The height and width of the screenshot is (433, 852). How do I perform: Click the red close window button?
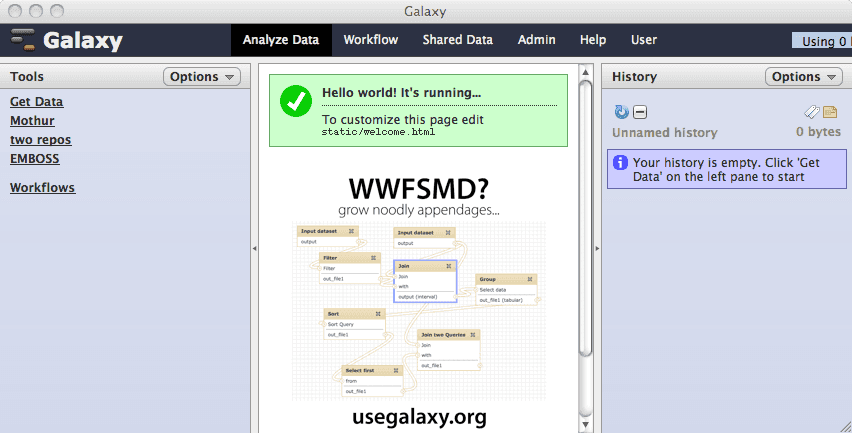pos(14,11)
